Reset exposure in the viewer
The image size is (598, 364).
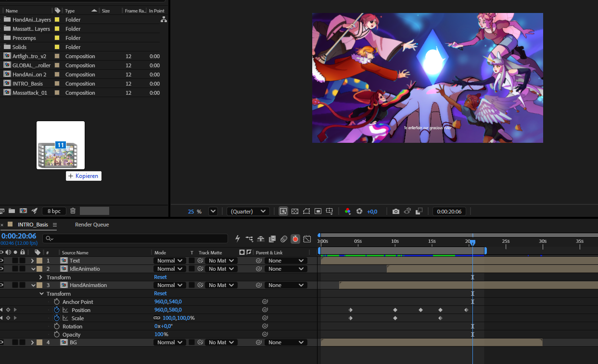pyautogui.click(x=359, y=211)
